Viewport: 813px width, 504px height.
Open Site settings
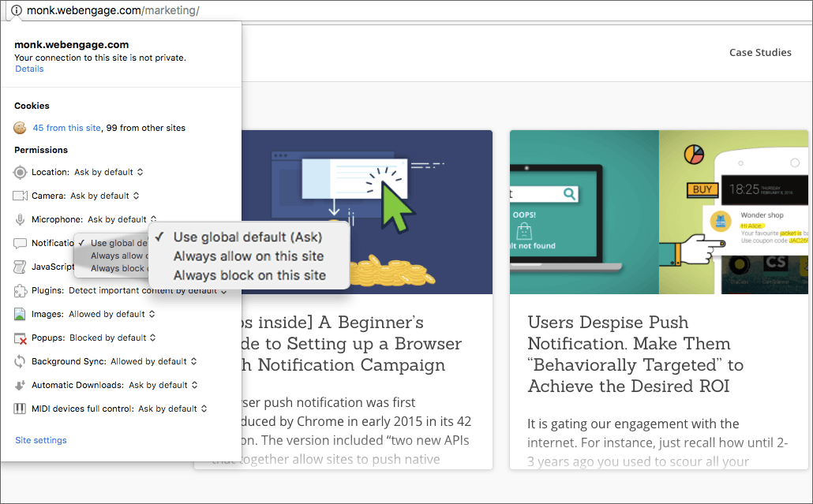40,440
